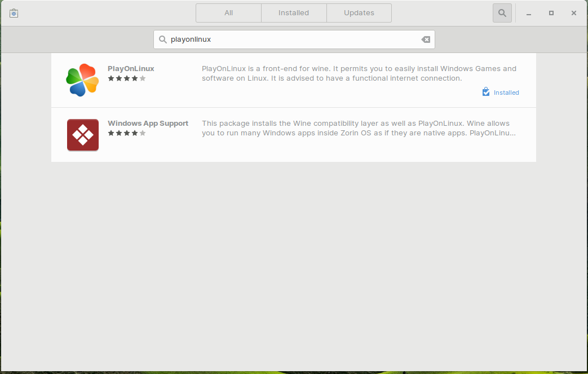Switch to the All tab
The height and width of the screenshot is (374, 588).
[x=228, y=13]
